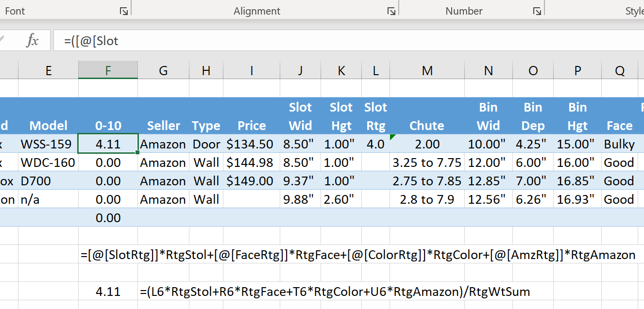
Task: Click the Slot Wid header cell
Action: coord(300,116)
